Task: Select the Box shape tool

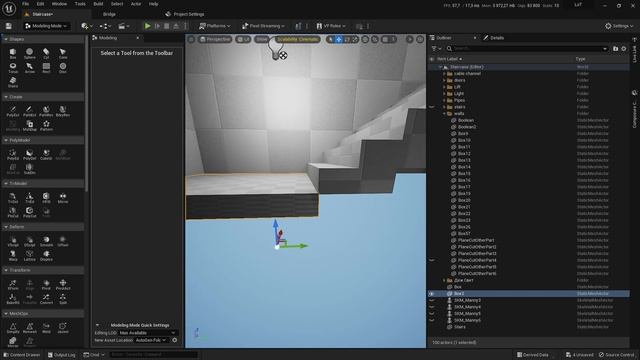Action: pyautogui.click(x=13, y=53)
